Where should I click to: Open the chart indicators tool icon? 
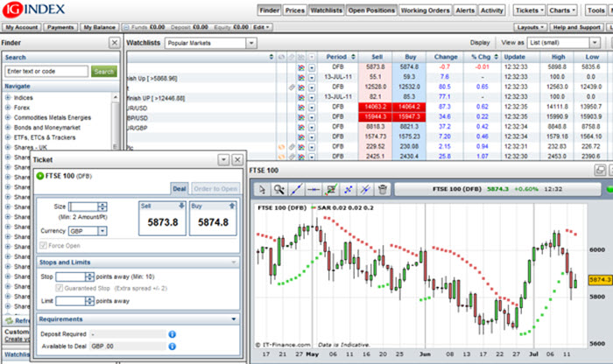tap(331, 189)
